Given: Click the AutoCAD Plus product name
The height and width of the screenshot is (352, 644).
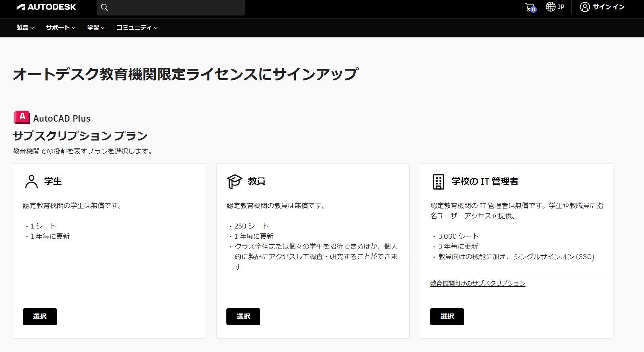Looking at the screenshot, I should click(x=62, y=118).
